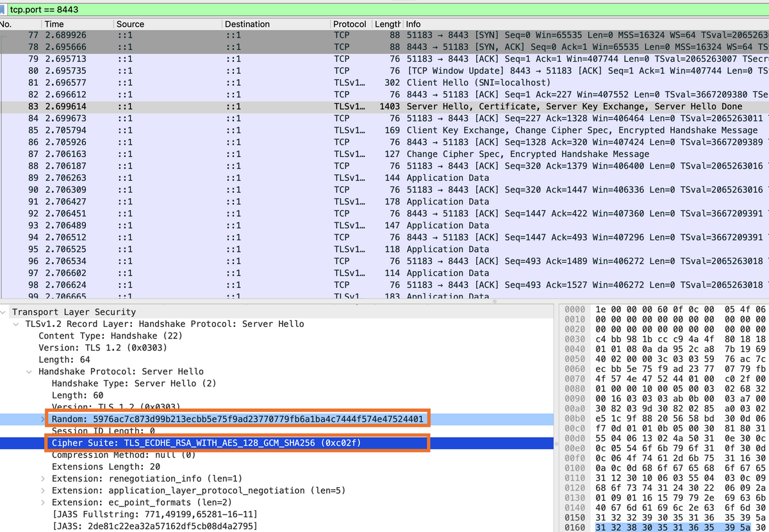Screen dimensions: 769x532
Task: Select packet 82 ACK Seq=1 Ack=227 row
Action: 384,94
